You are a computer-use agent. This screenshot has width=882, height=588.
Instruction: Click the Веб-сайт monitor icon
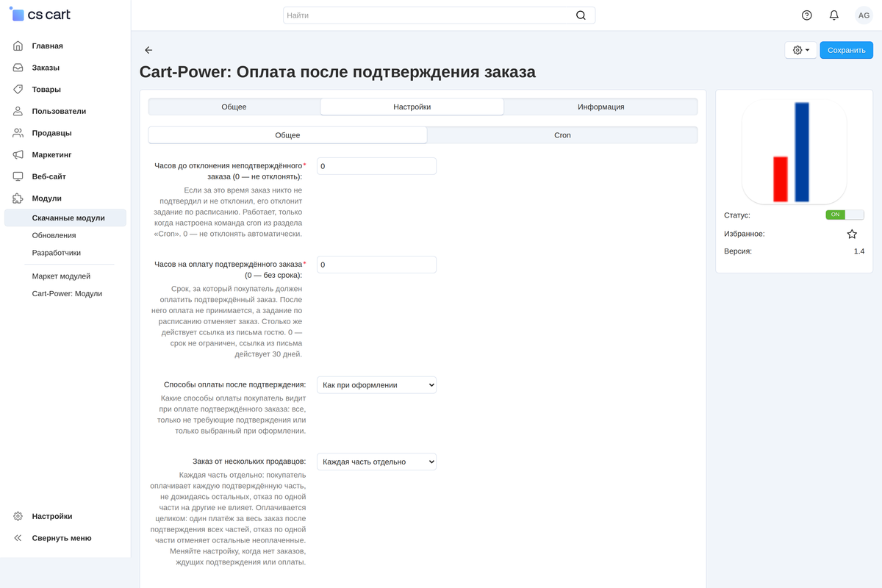[18, 176]
